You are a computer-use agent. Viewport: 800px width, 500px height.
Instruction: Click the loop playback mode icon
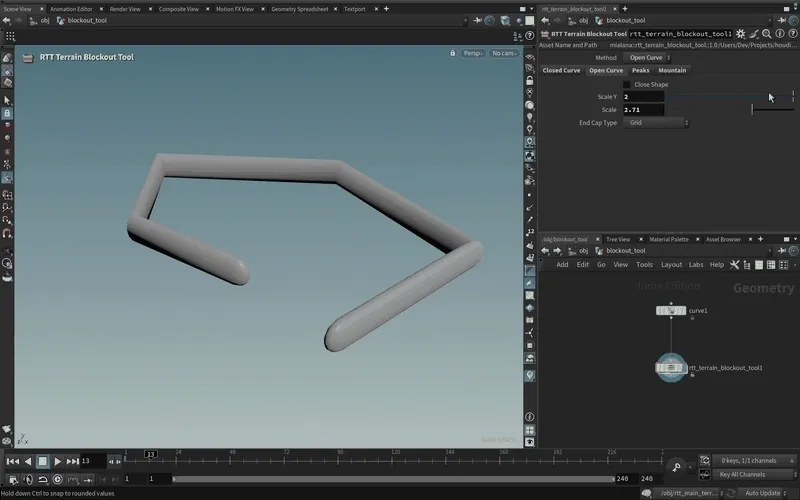(43, 479)
